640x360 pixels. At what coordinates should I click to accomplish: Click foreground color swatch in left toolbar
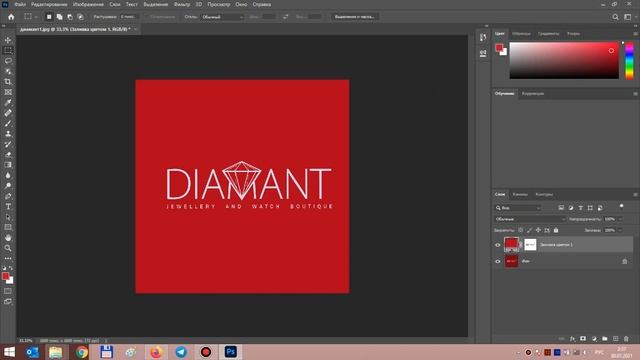point(5,276)
